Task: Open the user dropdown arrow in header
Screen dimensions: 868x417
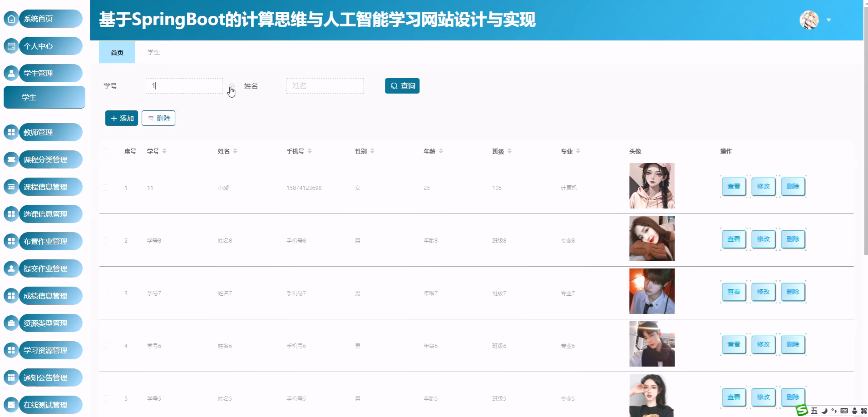Action: [x=829, y=20]
